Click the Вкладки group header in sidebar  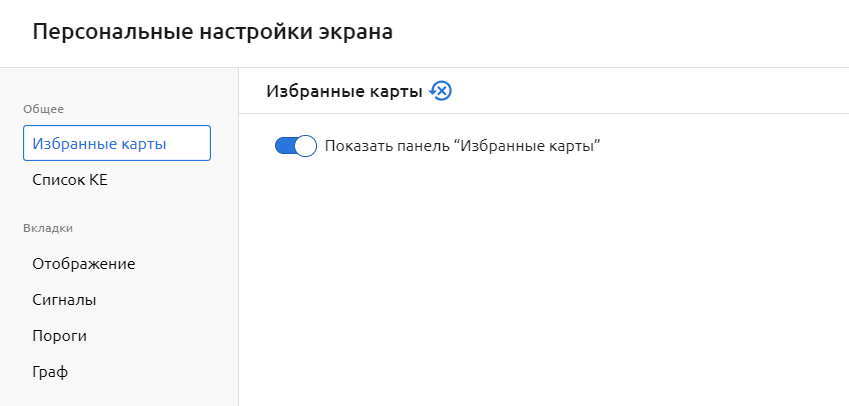(x=48, y=228)
